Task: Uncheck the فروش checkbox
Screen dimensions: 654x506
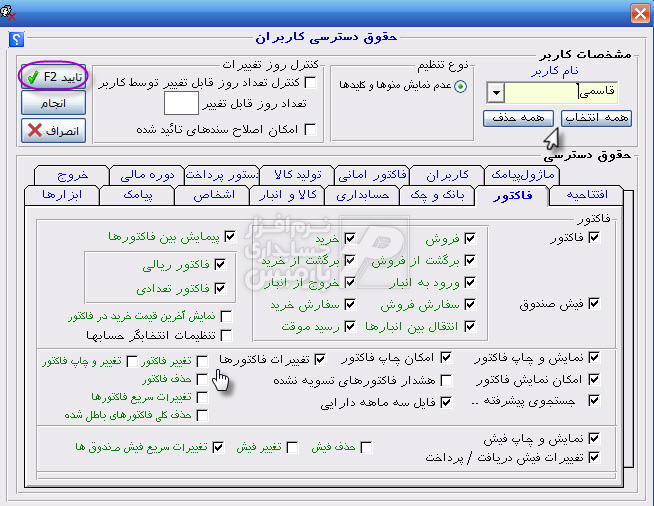Action: (x=470, y=238)
